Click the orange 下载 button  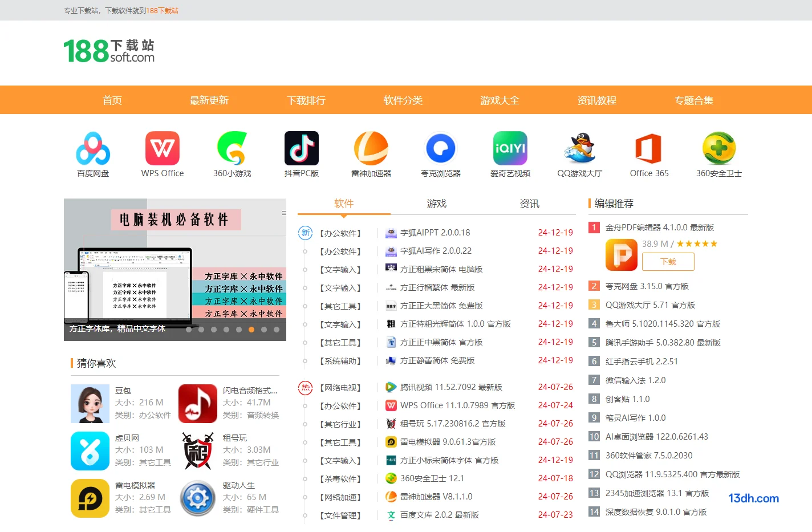[x=668, y=262]
